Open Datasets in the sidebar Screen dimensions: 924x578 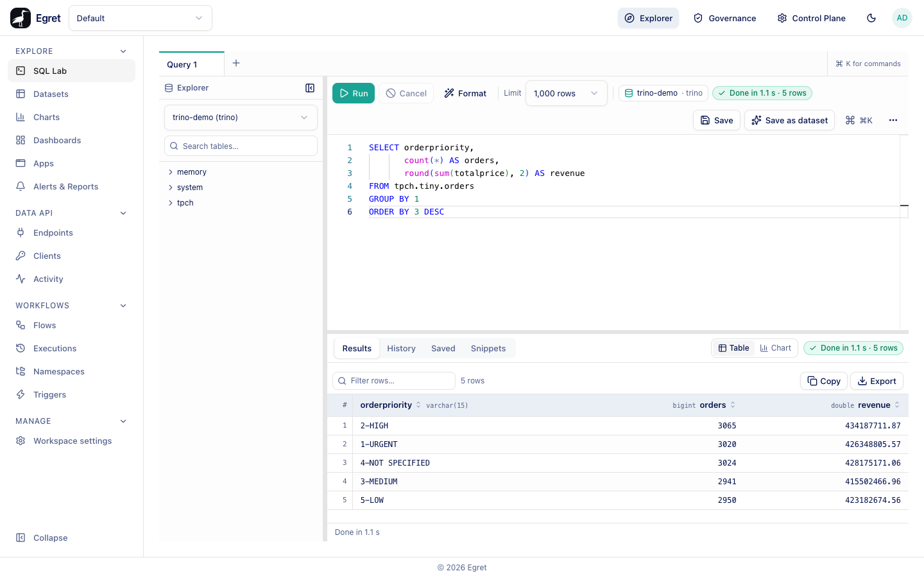71,94
